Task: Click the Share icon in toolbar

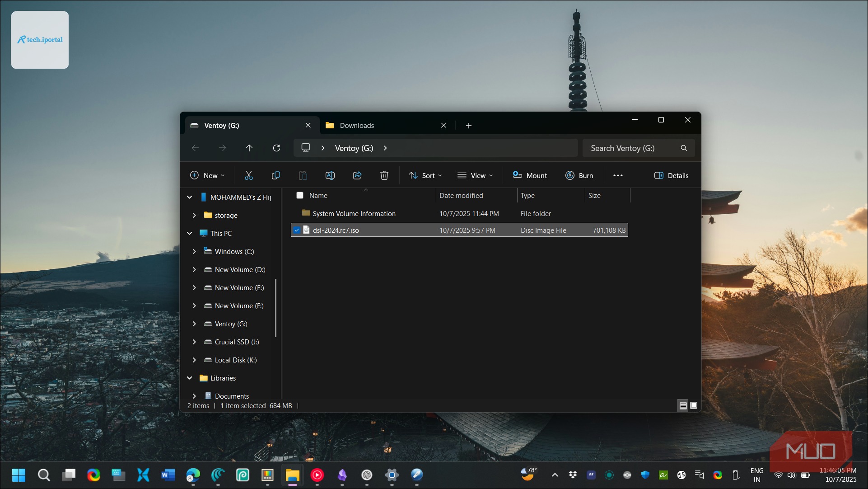Action: (357, 175)
